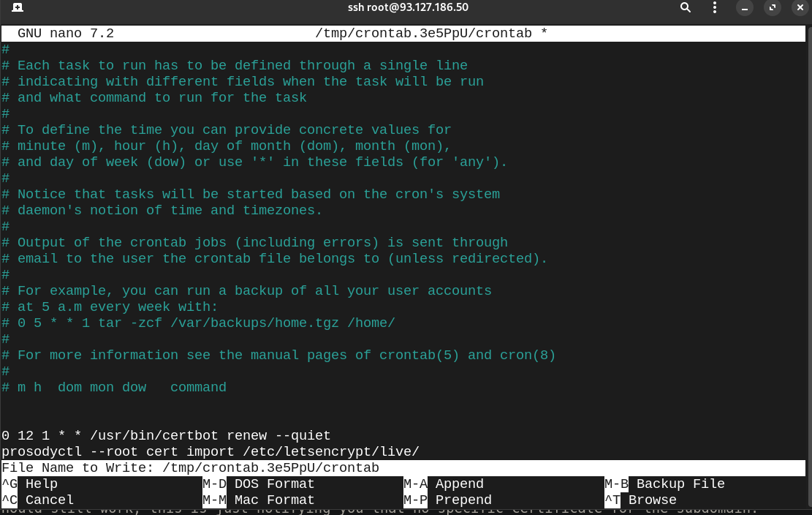Minimize the ssh terminal window
This screenshot has width=812, height=515.
coord(745,8)
